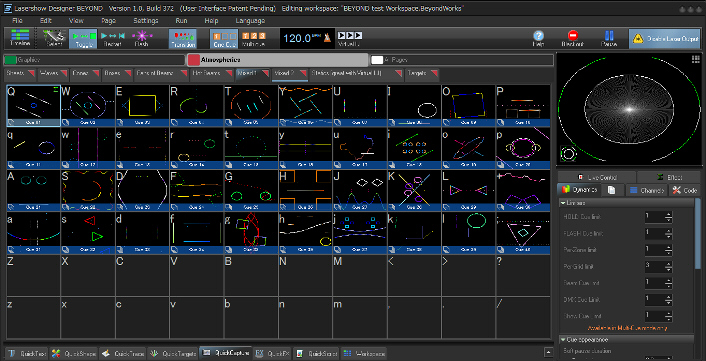Toggle the Transition button
This screenshot has height=361, width=706.
click(183, 38)
